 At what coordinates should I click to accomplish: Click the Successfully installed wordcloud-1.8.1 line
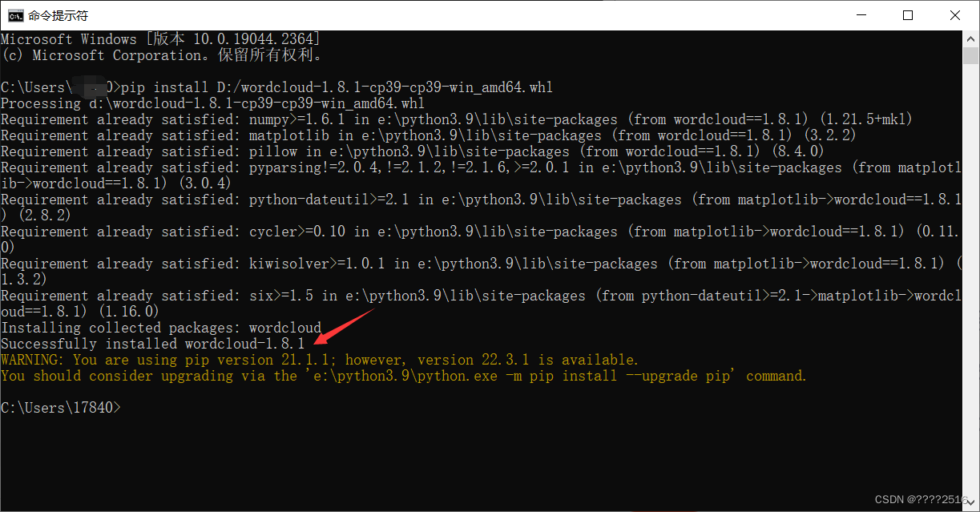coord(152,344)
